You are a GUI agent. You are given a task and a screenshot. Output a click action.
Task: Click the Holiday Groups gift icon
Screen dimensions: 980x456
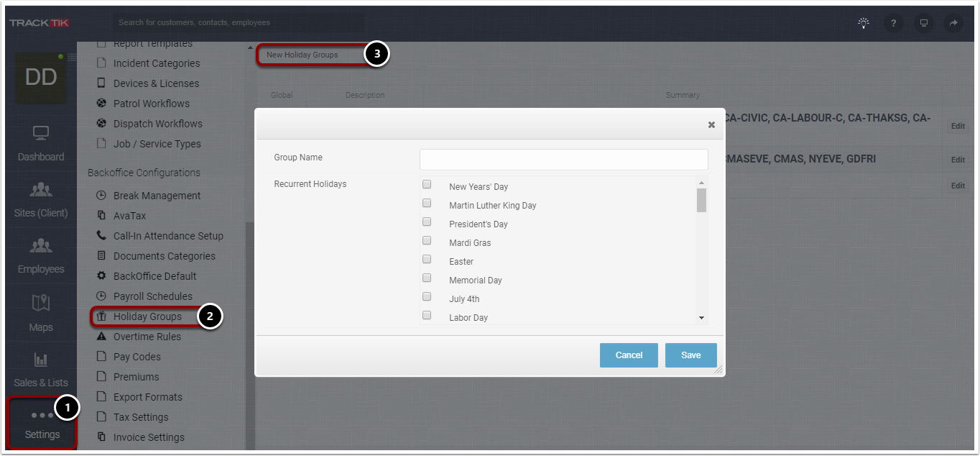pyautogui.click(x=101, y=316)
